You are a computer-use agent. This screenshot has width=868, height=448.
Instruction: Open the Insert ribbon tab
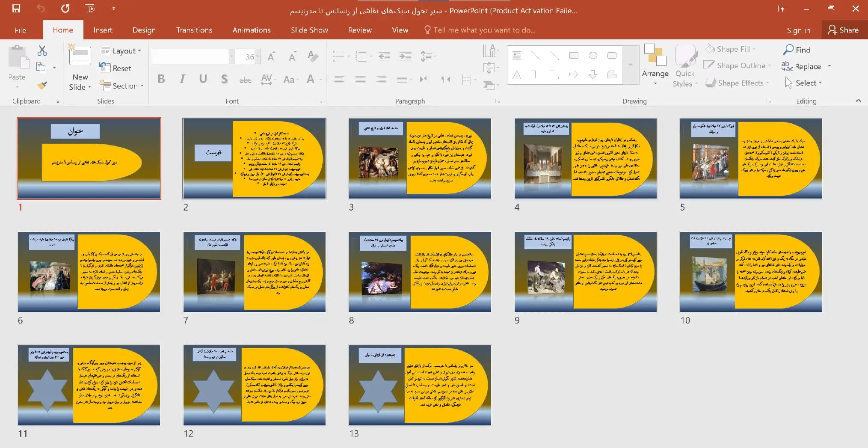point(103,30)
